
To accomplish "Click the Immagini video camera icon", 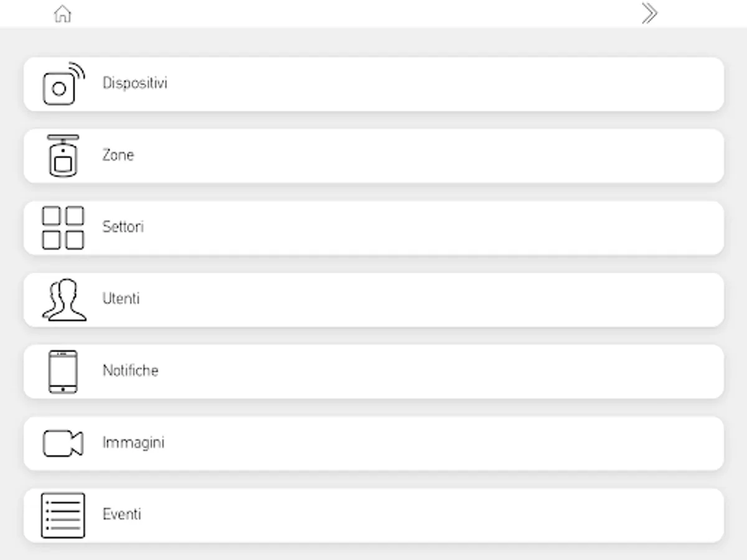I will click(x=63, y=444).
